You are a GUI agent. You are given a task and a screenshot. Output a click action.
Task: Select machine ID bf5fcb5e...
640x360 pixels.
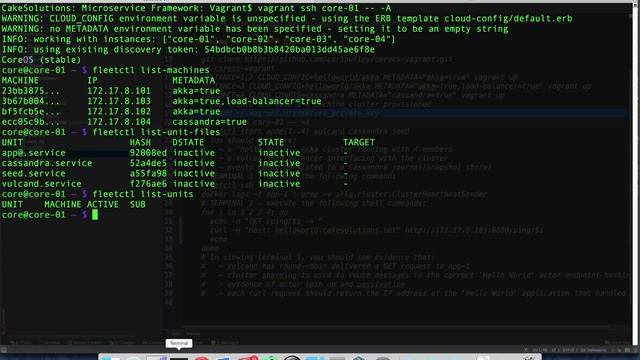(31, 111)
